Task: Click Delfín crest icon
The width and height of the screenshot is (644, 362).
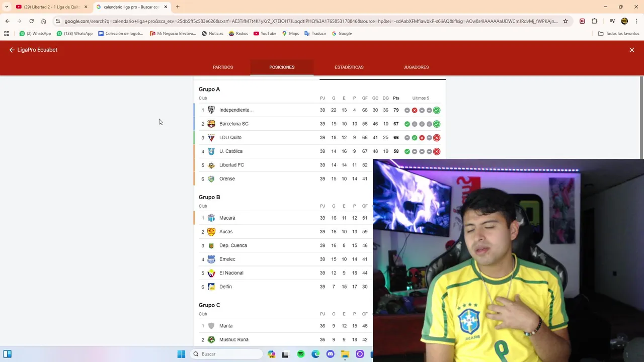Action: pyautogui.click(x=211, y=287)
